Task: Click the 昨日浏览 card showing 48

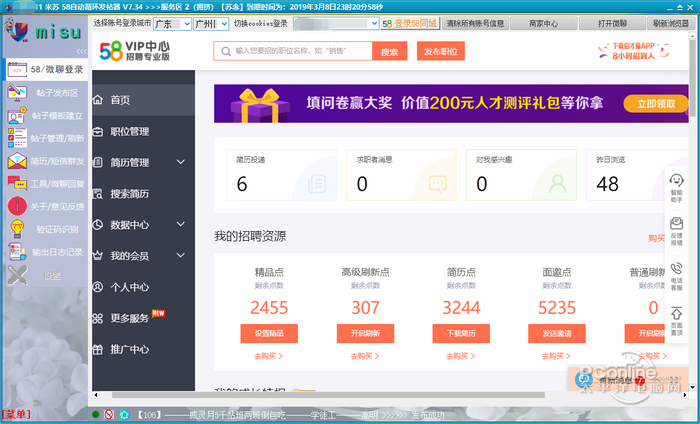Action: click(637, 175)
